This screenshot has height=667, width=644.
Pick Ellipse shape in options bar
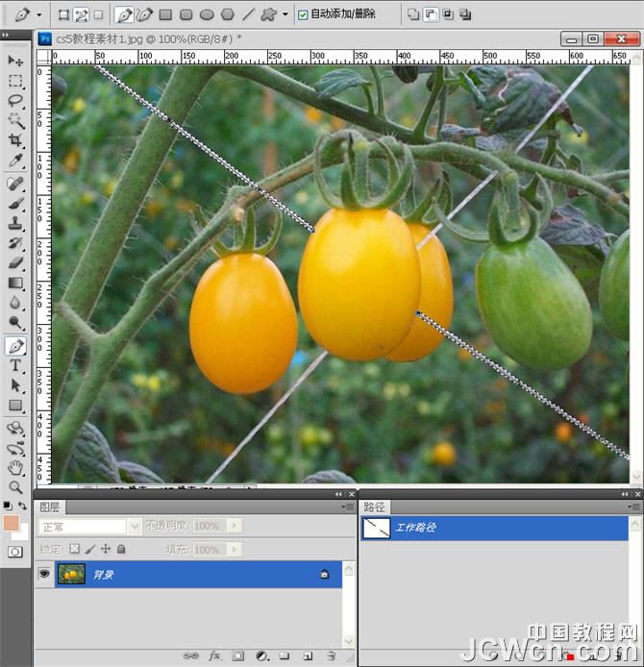pos(207,14)
